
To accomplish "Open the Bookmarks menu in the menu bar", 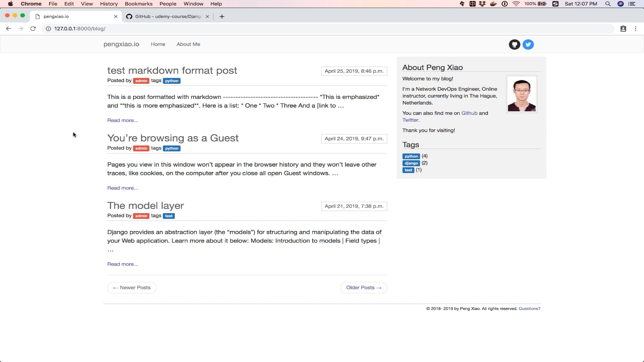I will click(x=139, y=4).
